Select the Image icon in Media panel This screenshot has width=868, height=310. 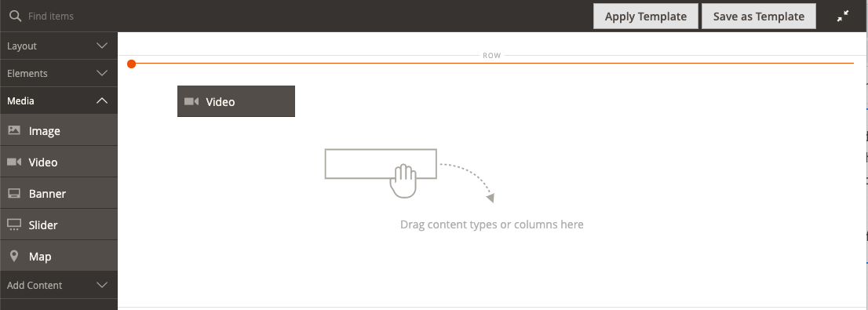click(x=14, y=130)
